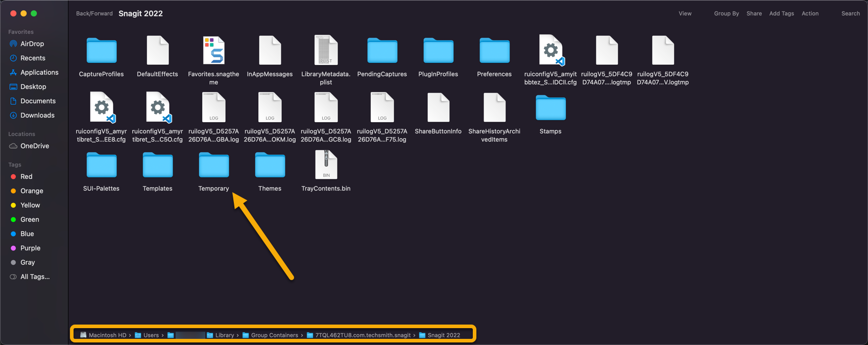Click the Search field in the toolbar

tap(851, 14)
